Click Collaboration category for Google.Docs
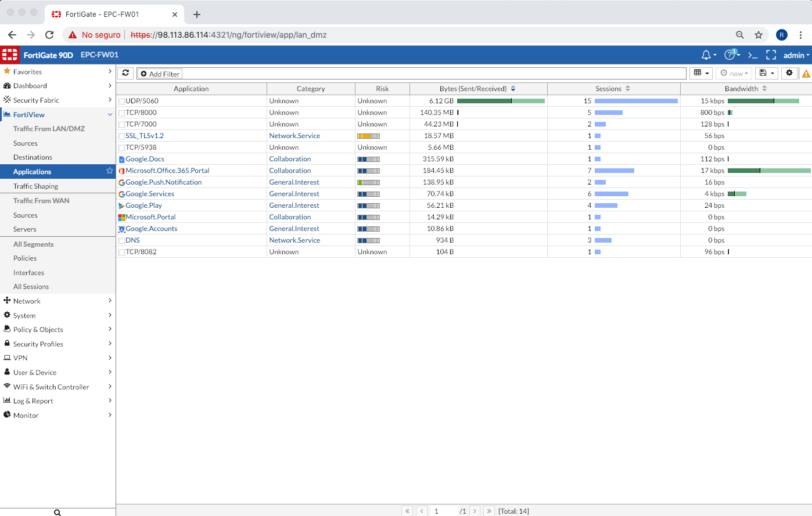Image resolution: width=812 pixels, height=516 pixels. pyautogui.click(x=290, y=159)
